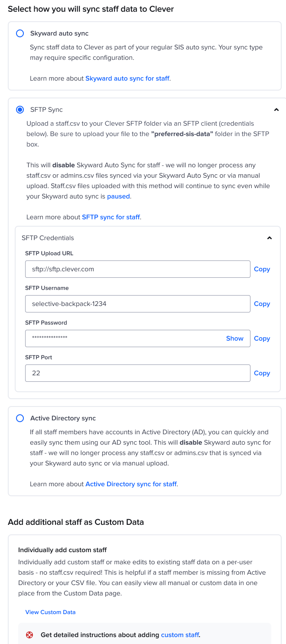Click View Custom Data
This screenshot has width=286, height=644.
click(50, 612)
